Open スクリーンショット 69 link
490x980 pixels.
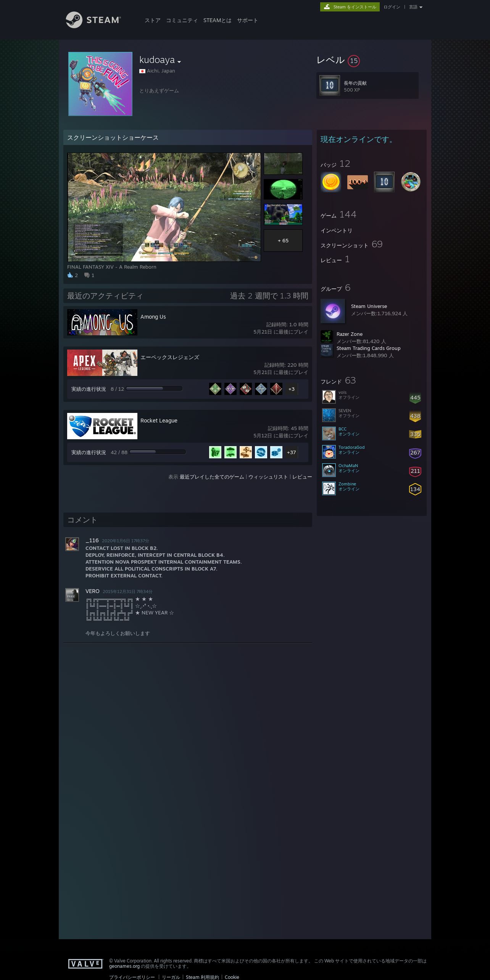pyautogui.click(x=351, y=245)
